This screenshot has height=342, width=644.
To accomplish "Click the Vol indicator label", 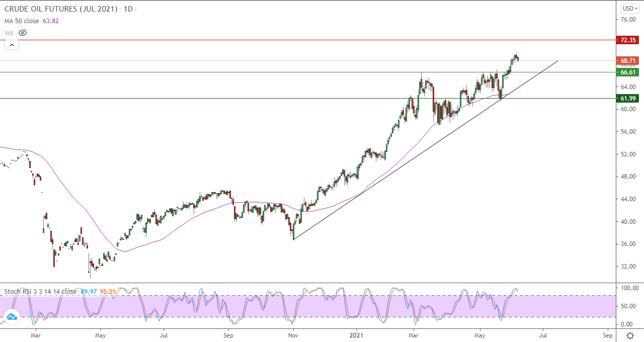I will point(9,33).
